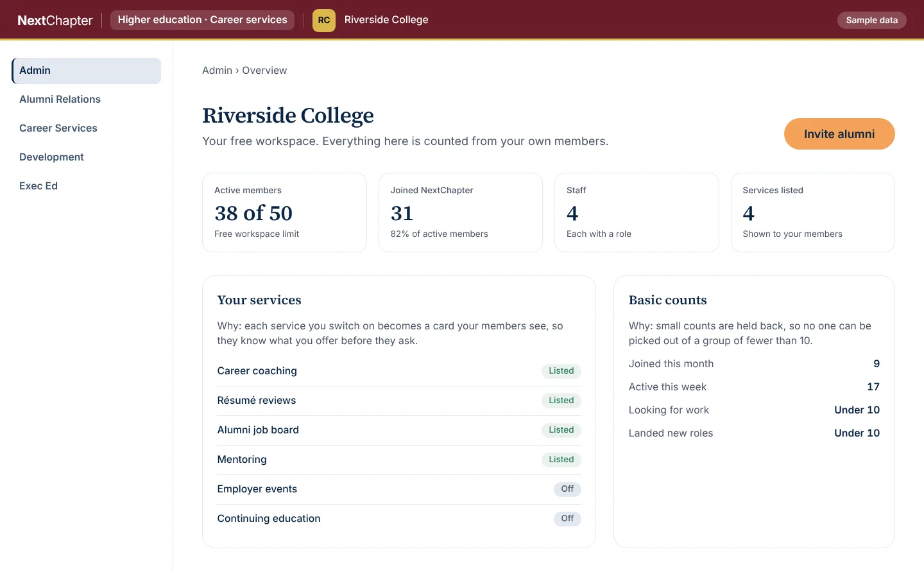Click the Your services heading

click(259, 300)
